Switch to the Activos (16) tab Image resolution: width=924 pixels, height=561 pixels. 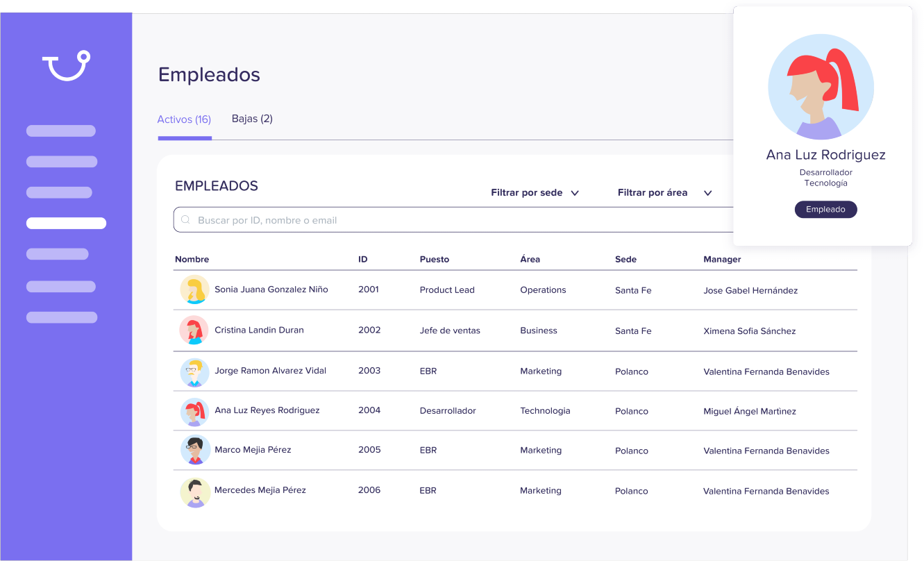pos(184,119)
